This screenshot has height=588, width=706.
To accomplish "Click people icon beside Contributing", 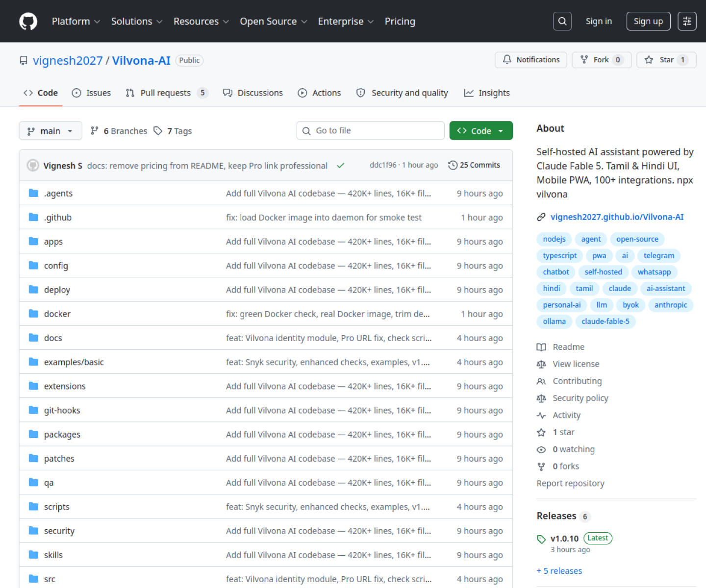I will click(541, 381).
